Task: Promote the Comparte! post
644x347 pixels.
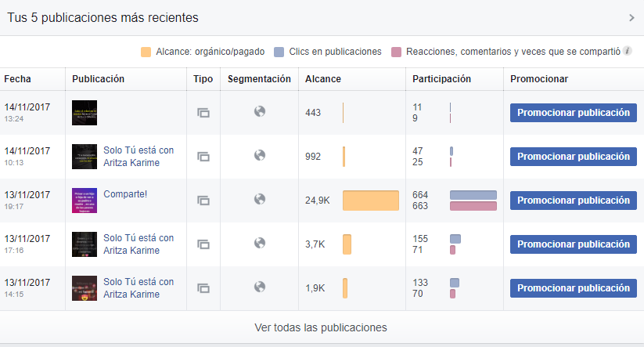Action: pos(573,201)
